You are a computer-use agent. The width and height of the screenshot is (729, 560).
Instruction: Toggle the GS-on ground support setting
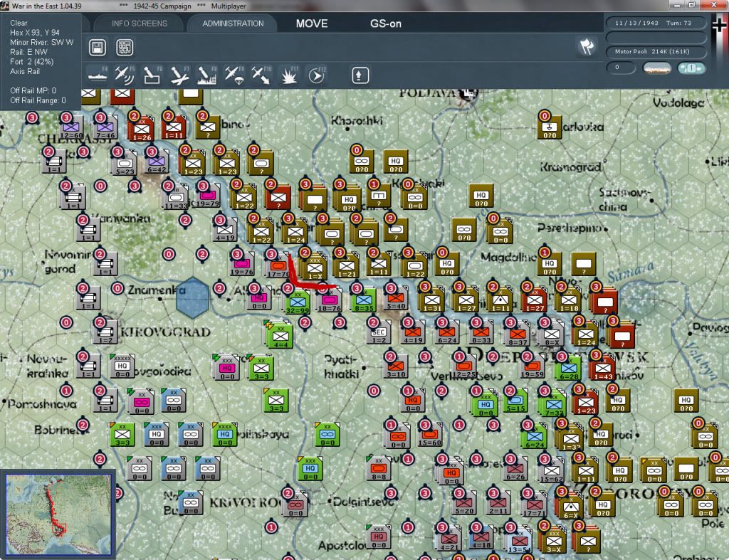click(385, 23)
